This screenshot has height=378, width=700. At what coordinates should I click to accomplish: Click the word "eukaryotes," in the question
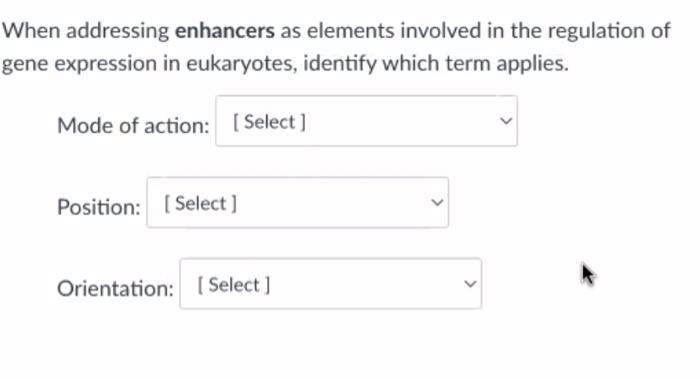242,64
